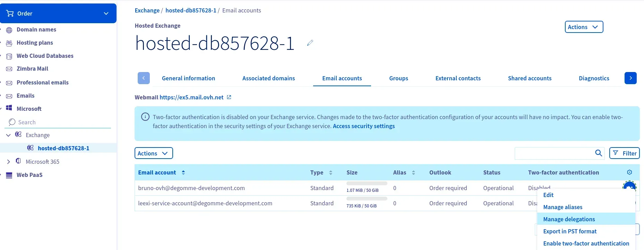
Task: Click the table column settings gear icon
Action: [629, 172]
